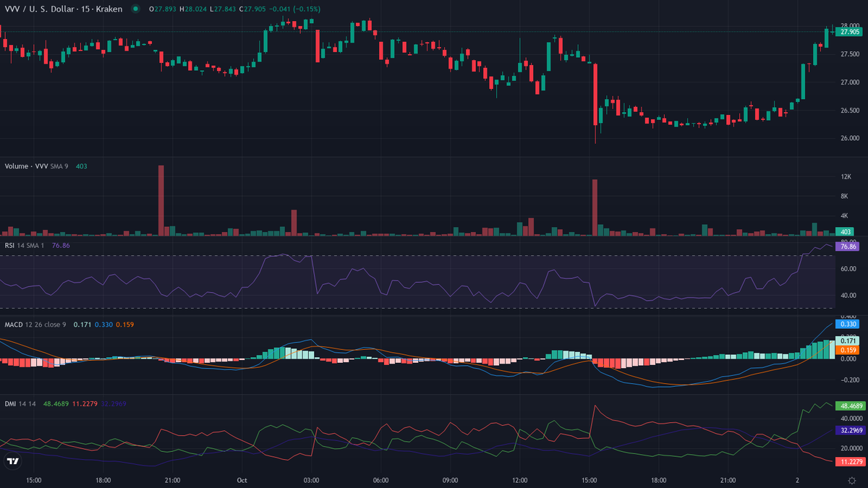Click the TradingView logo badge
The width and height of the screenshot is (868, 488).
pyautogui.click(x=13, y=461)
